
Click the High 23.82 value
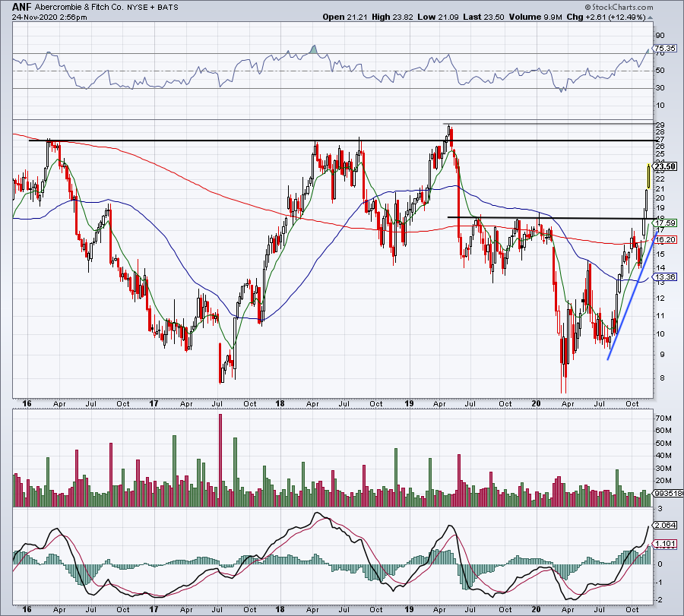coord(391,17)
